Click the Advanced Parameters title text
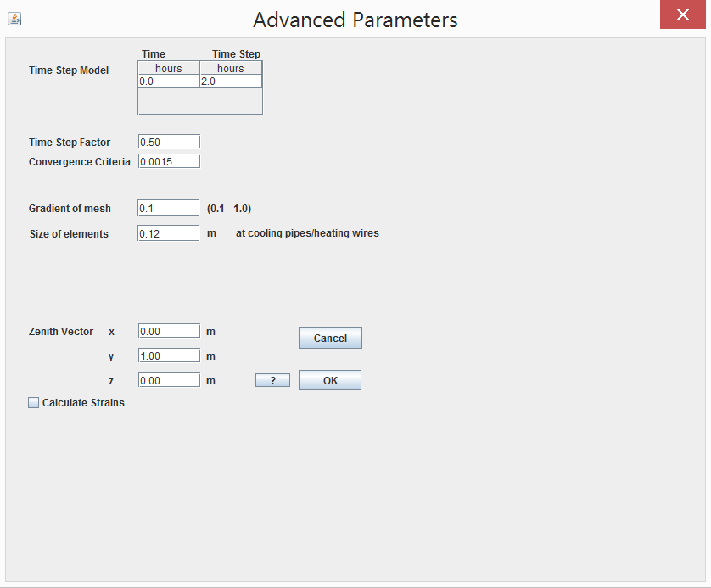This screenshot has width=711, height=588. (355, 20)
